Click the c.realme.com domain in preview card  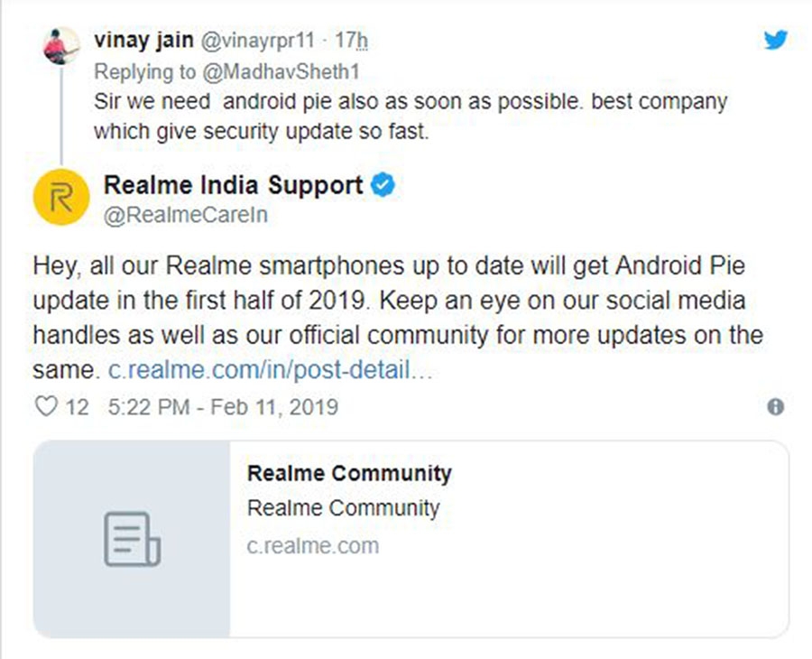tap(313, 545)
